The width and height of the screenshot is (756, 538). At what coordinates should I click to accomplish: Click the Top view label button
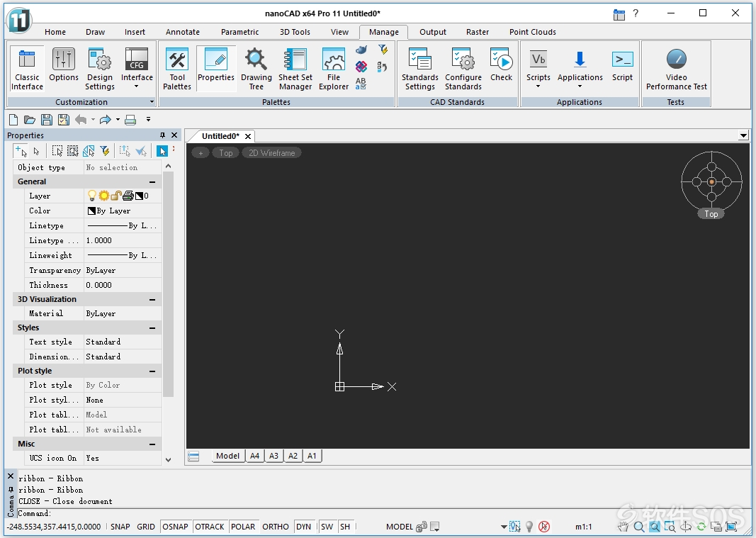(x=225, y=153)
